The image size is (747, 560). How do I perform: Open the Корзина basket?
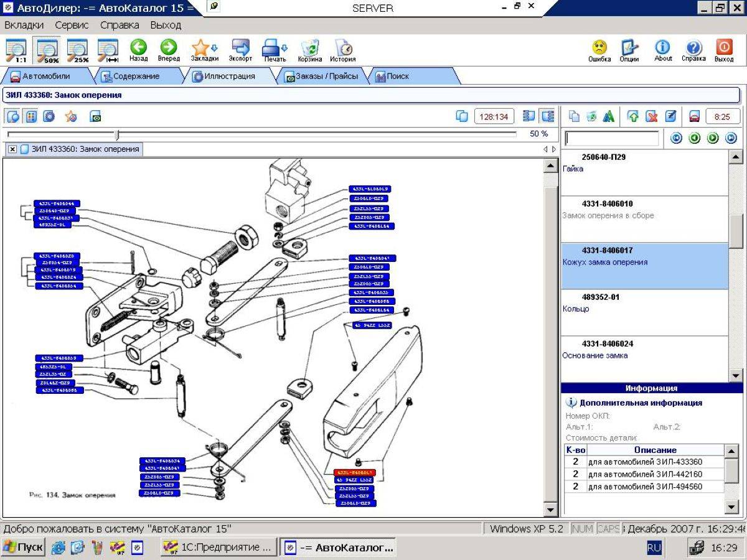coord(309,50)
